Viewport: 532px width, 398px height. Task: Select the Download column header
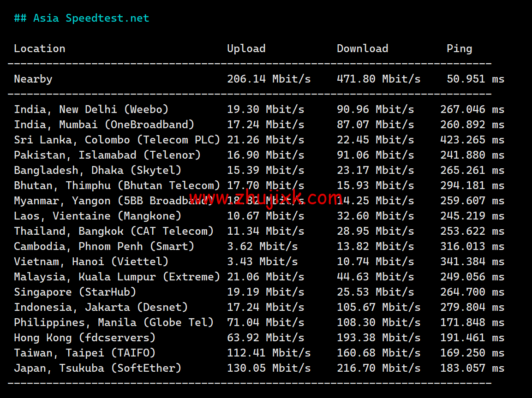(363, 48)
